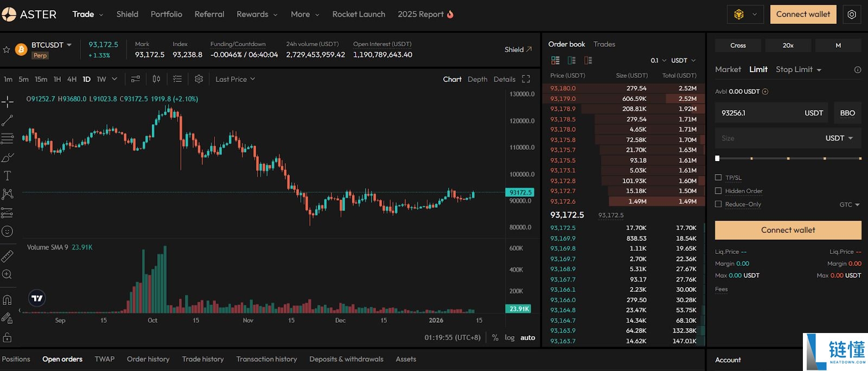Show both bids and asks order book layout
The image size is (868, 371).
[555, 60]
